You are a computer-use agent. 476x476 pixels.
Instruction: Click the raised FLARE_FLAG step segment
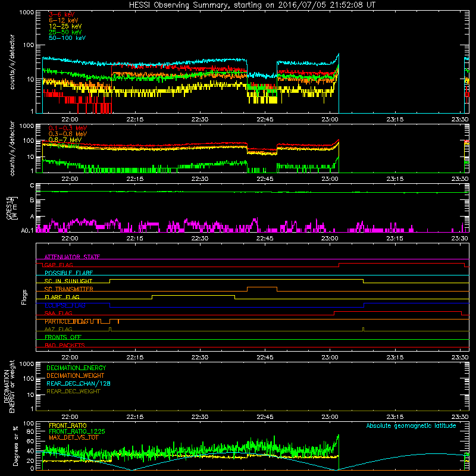click(x=193, y=295)
